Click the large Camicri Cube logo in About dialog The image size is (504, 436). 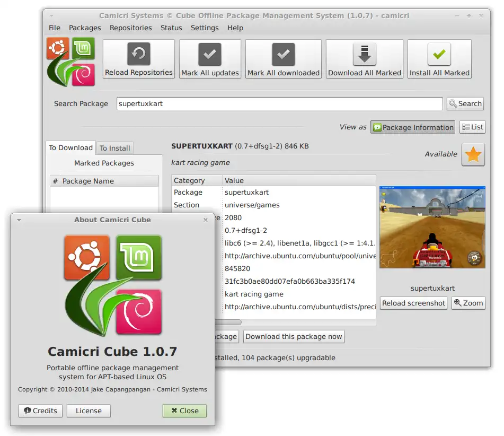click(113, 285)
